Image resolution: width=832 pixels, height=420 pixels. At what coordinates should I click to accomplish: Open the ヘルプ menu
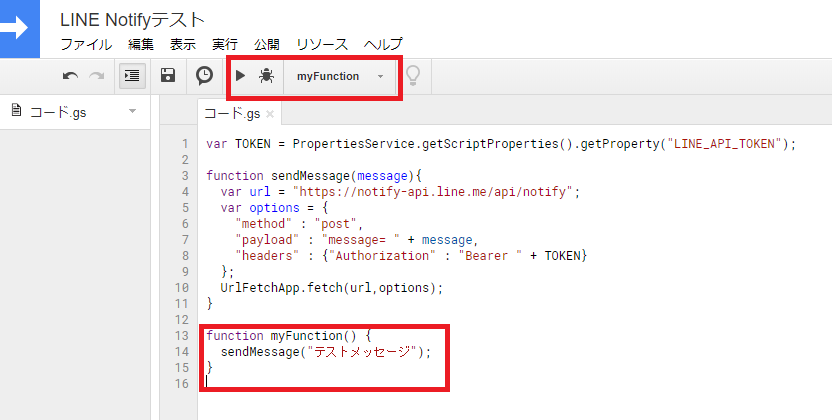pyautogui.click(x=383, y=45)
